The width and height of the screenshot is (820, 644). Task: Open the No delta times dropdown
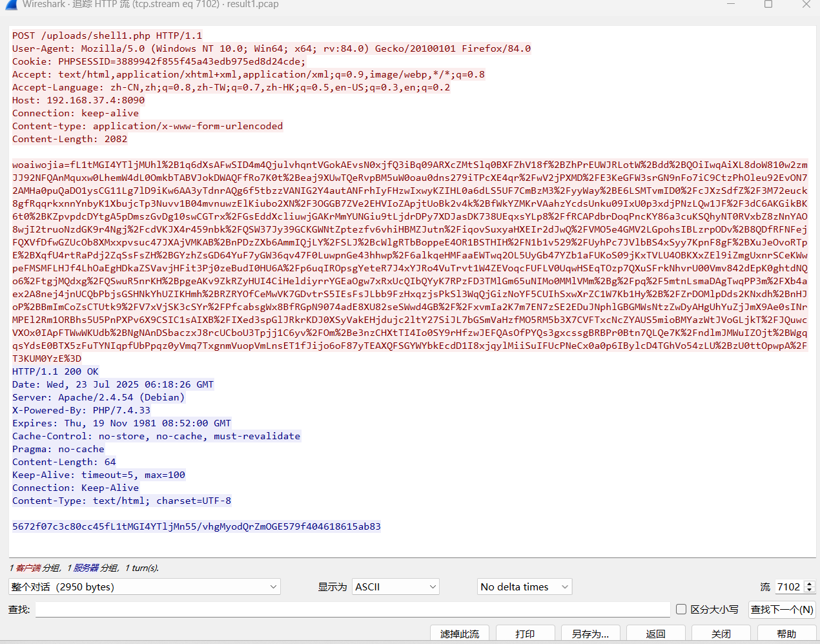[x=524, y=587]
